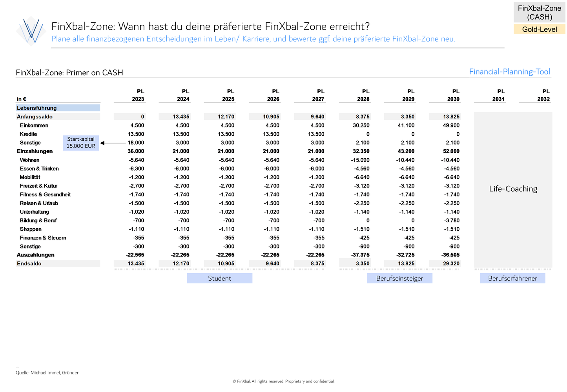Click the Berufserfahrener phase label
Screen dimensions: 567x392
512,278
